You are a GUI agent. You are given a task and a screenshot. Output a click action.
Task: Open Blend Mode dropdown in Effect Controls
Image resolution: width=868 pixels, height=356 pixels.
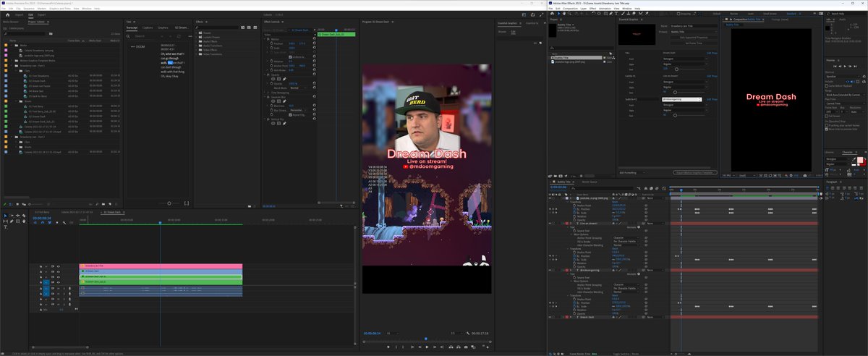[x=297, y=88]
